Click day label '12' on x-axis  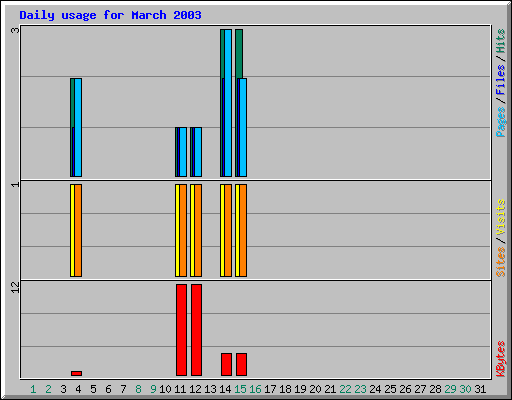[195, 389]
